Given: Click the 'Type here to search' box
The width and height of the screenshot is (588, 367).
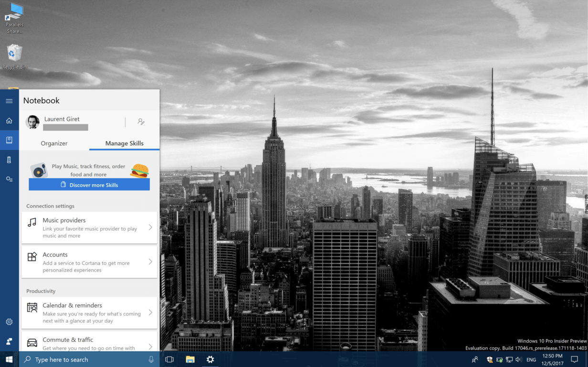Looking at the screenshot, I should (x=89, y=359).
